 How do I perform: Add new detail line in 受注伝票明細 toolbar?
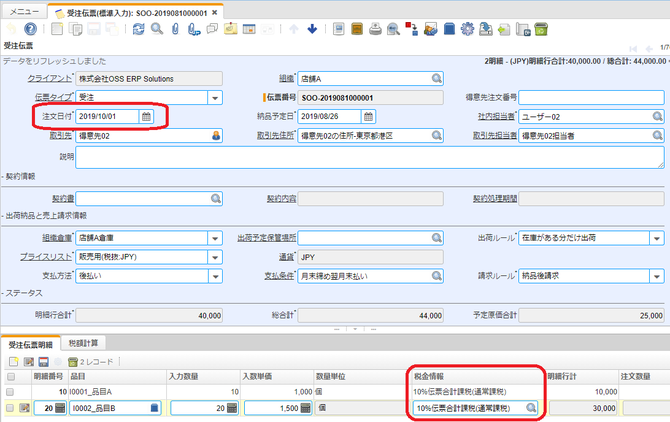(14, 362)
